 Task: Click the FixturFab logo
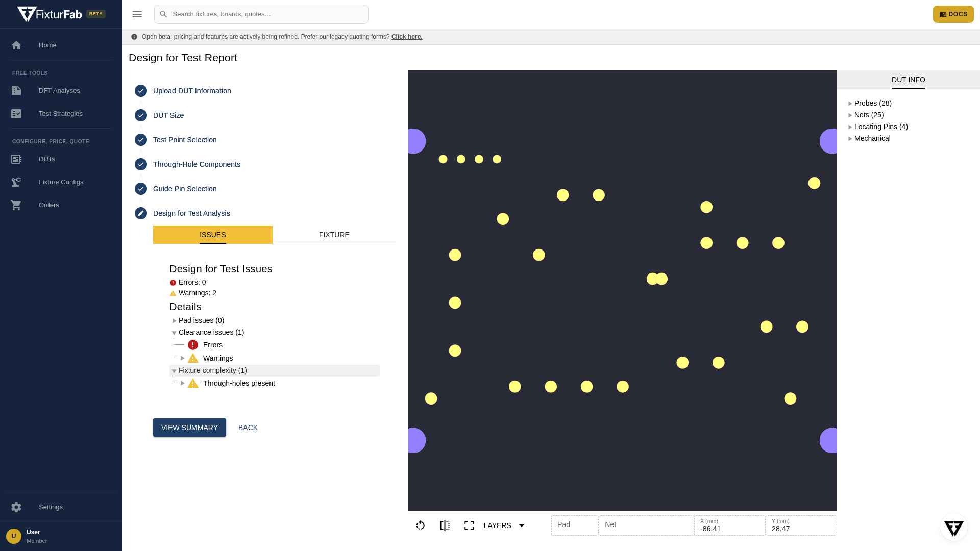(50, 14)
